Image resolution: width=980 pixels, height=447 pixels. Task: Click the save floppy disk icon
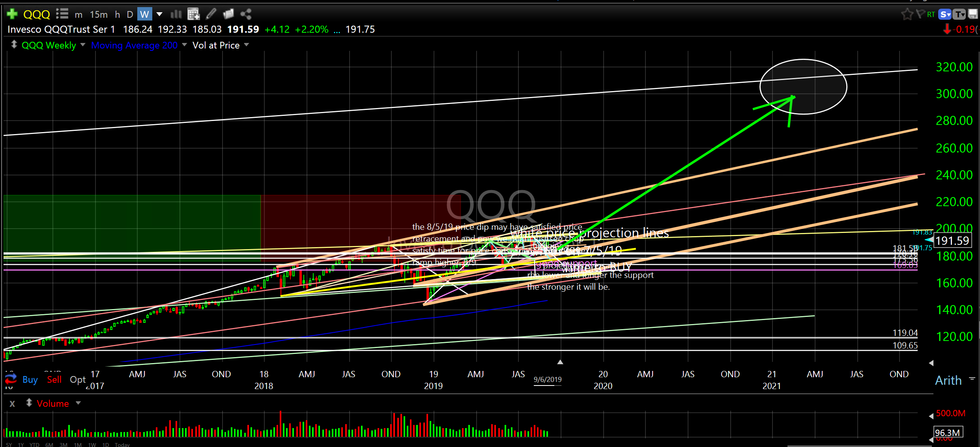973,15
